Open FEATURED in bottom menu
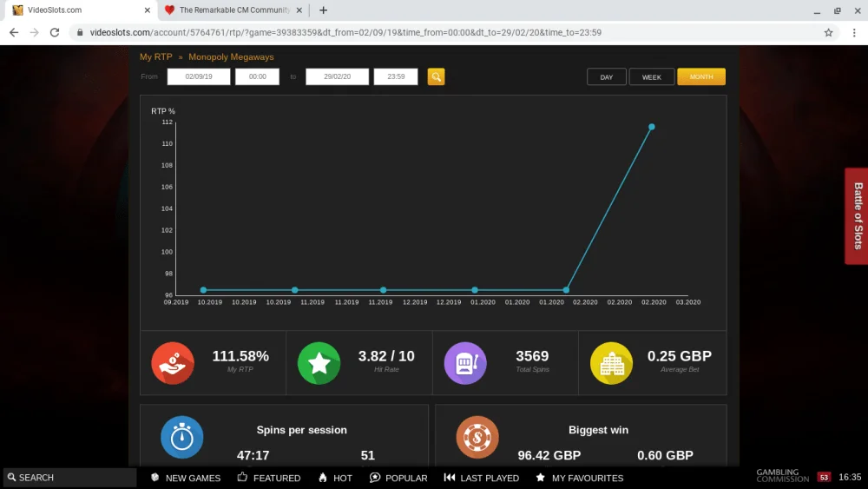 (269, 478)
